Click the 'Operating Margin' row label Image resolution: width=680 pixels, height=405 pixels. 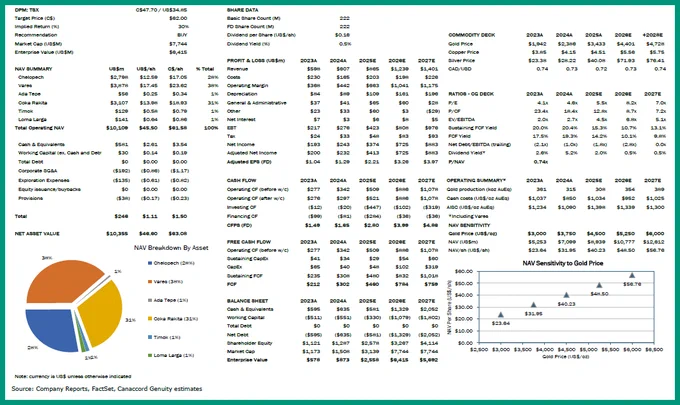(247, 86)
